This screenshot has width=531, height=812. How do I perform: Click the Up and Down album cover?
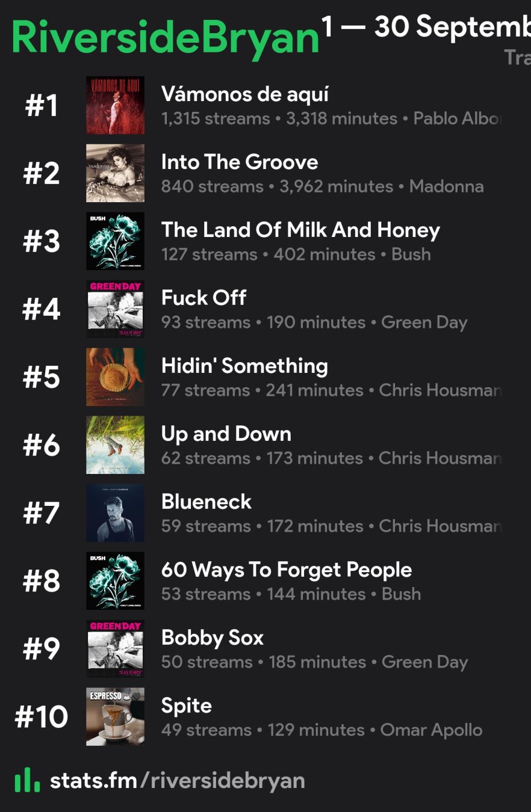[x=115, y=445]
